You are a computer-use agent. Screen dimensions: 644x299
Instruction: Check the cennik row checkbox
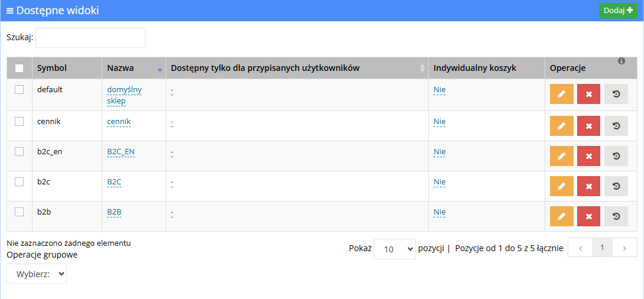pyautogui.click(x=20, y=121)
